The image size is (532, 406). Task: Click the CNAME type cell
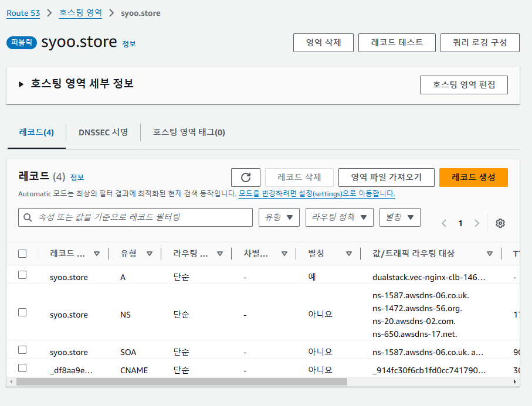134,370
